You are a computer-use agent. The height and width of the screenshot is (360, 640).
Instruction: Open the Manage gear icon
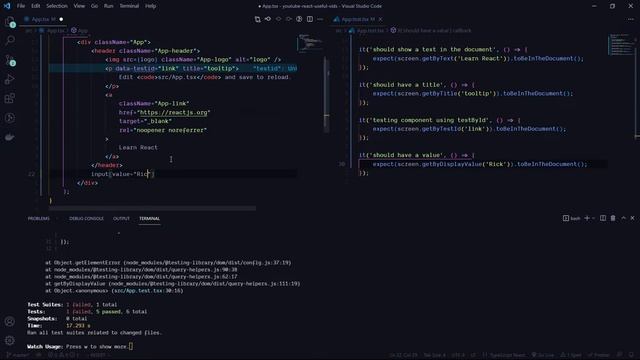tap(10, 340)
